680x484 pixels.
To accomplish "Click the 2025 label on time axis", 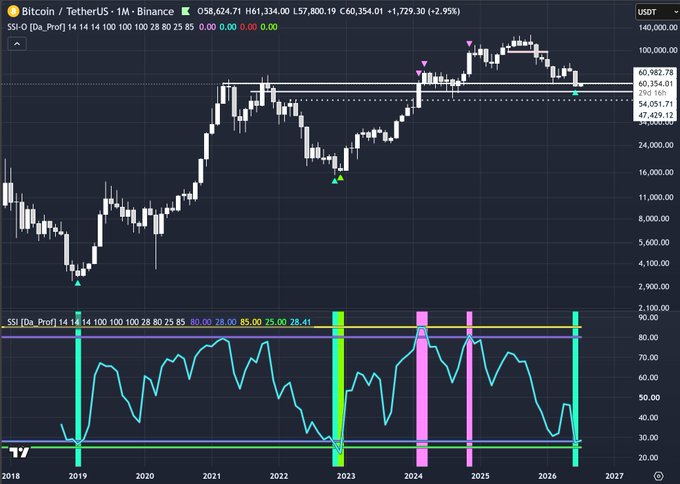I will pos(480,476).
